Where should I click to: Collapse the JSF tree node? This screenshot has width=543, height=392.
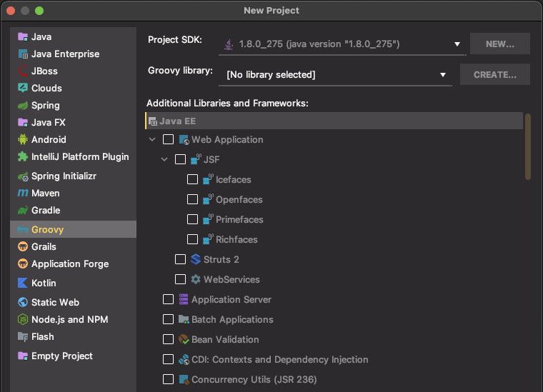click(x=164, y=159)
